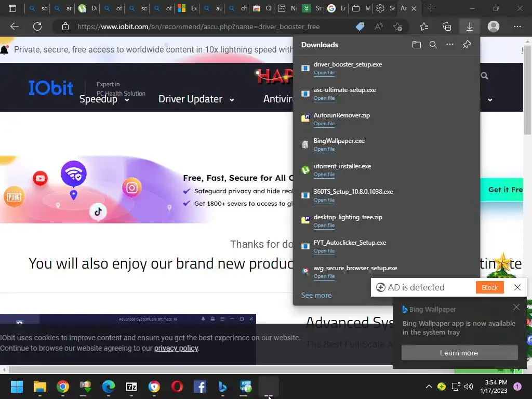
Task: Open file for utorrent_installer.exe
Action: coord(324,175)
